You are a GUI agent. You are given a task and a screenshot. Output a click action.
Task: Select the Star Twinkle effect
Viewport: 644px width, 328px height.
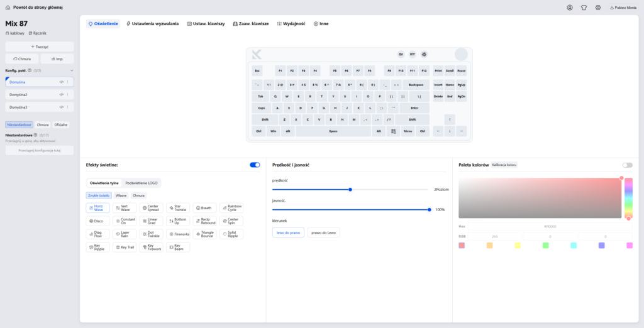178,208
